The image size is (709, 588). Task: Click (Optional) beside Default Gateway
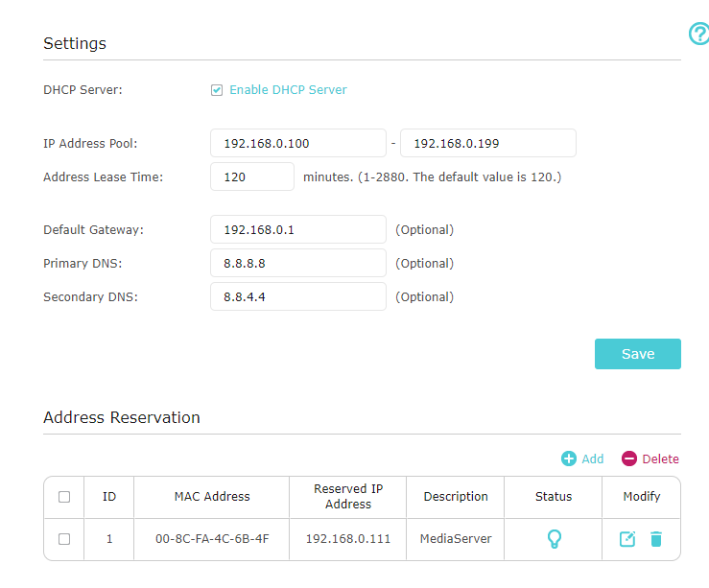coord(425,229)
